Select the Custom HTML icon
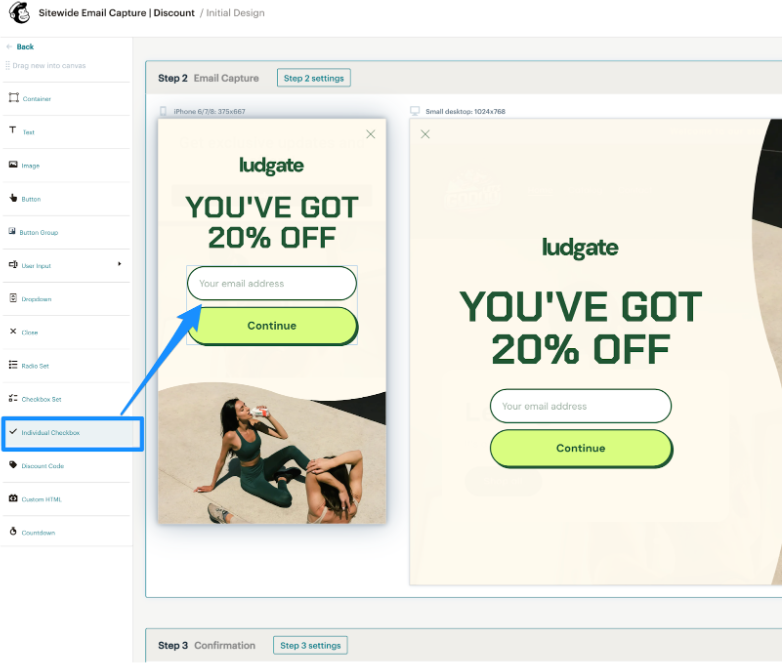This screenshot has height=664, width=782. tap(13, 498)
